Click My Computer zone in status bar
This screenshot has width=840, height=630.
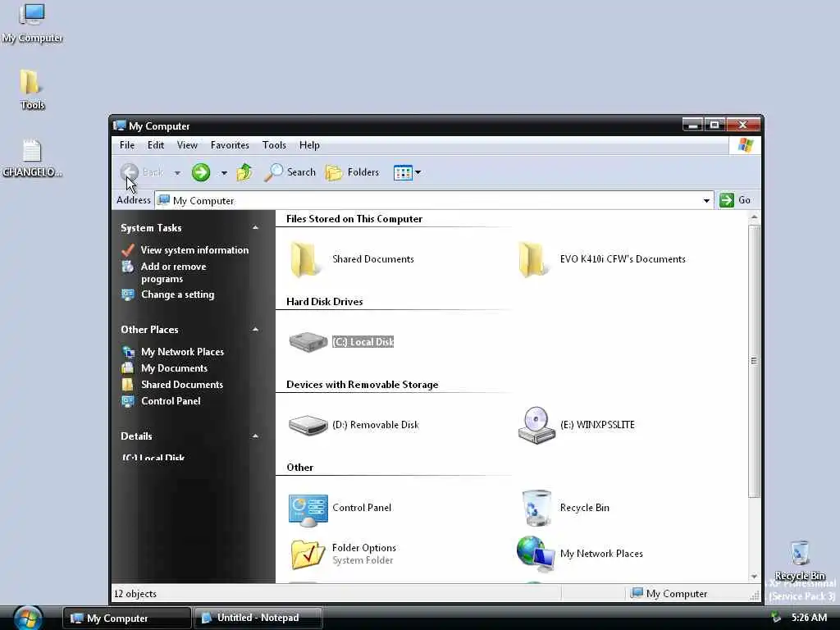click(669, 594)
